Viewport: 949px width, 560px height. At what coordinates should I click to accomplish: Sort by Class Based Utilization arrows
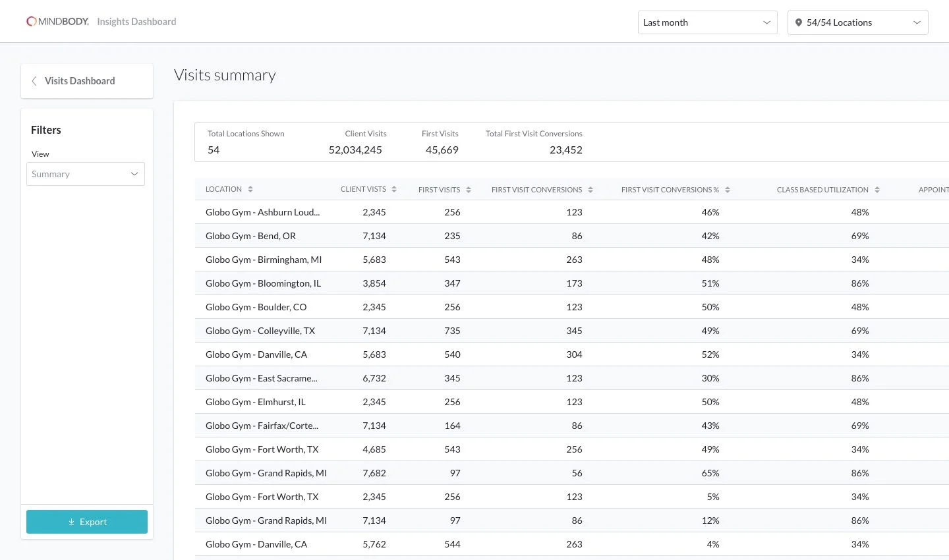click(x=877, y=190)
